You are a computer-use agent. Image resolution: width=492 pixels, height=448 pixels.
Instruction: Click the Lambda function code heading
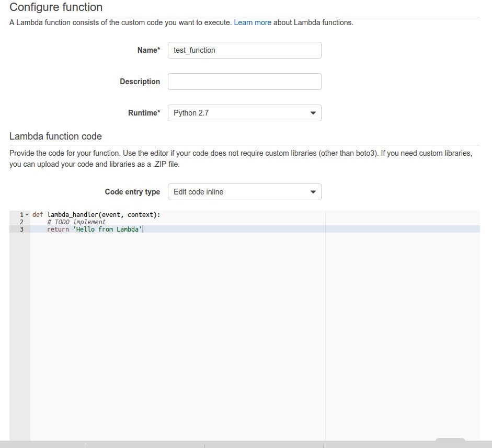tap(55, 136)
